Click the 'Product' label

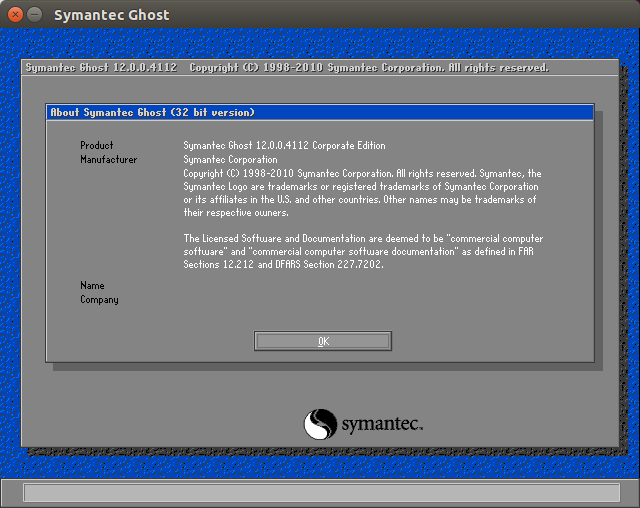coord(96,145)
